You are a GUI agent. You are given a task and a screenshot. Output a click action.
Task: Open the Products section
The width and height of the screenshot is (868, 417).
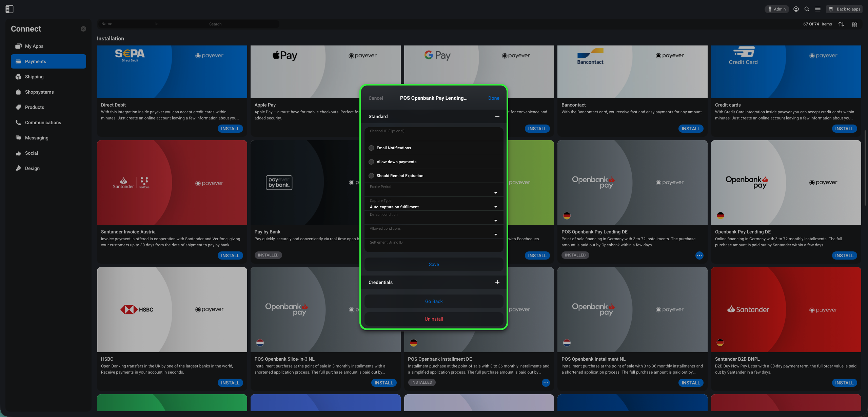pos(48,107)
